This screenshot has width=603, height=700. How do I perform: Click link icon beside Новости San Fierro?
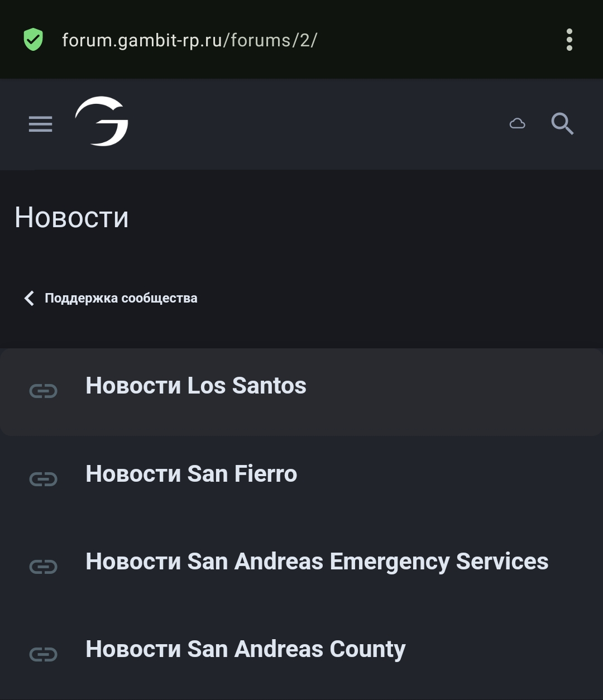[x=44, y=479]
